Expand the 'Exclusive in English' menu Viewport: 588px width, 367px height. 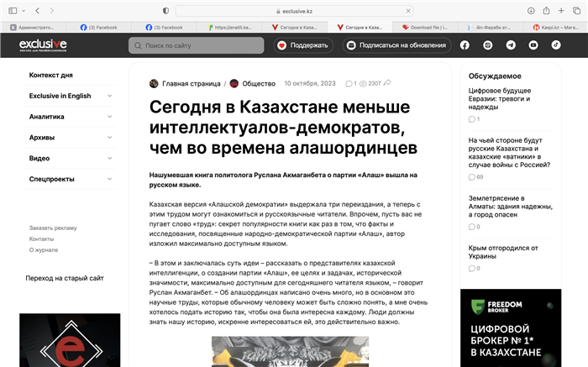tap(110, 96)
